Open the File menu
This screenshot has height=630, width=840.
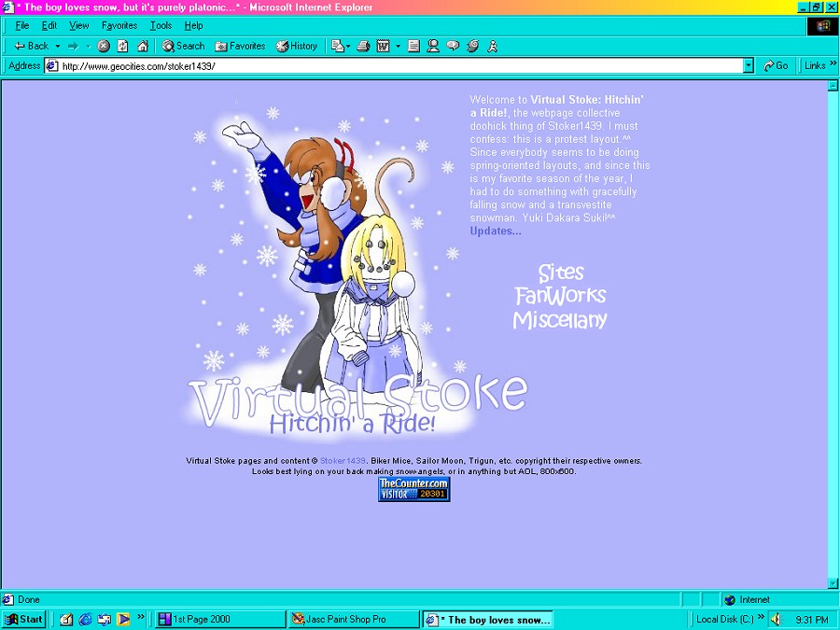point(22,25)
